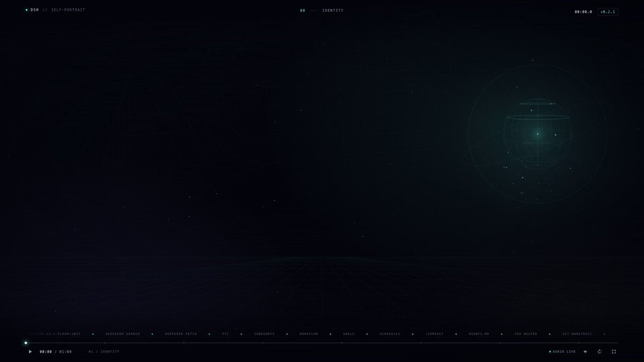Restart the sequence with the replay icon
Screen dimensions: 644x362
599,352
